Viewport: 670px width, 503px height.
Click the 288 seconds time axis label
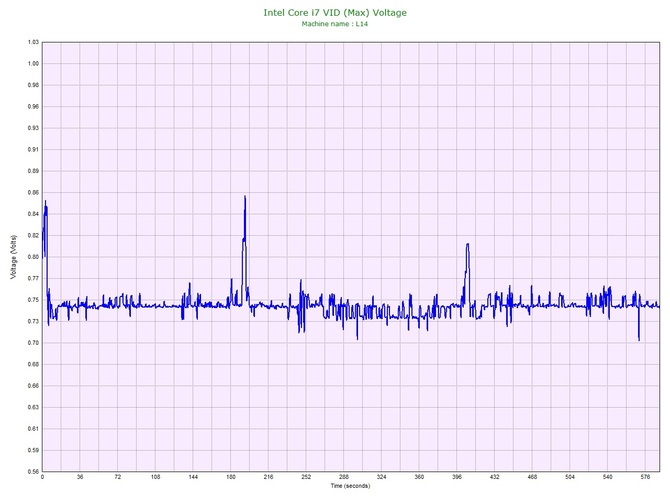[x=344, y=477]
